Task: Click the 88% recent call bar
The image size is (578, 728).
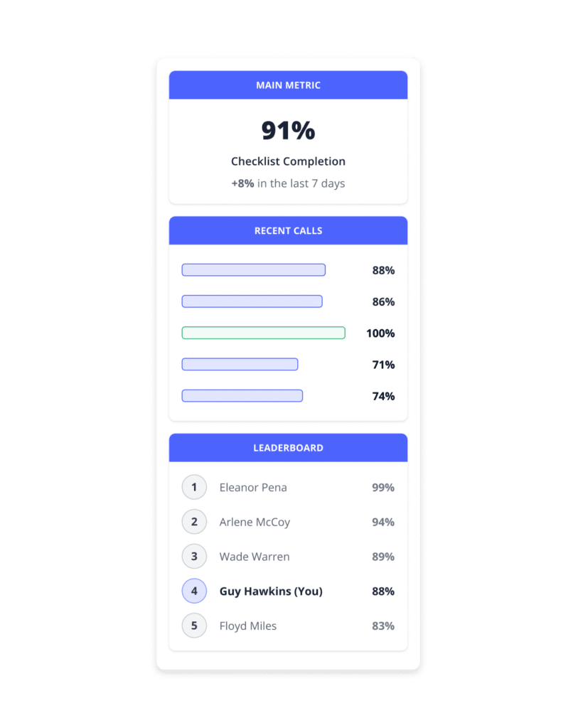Action: [254, 269]
